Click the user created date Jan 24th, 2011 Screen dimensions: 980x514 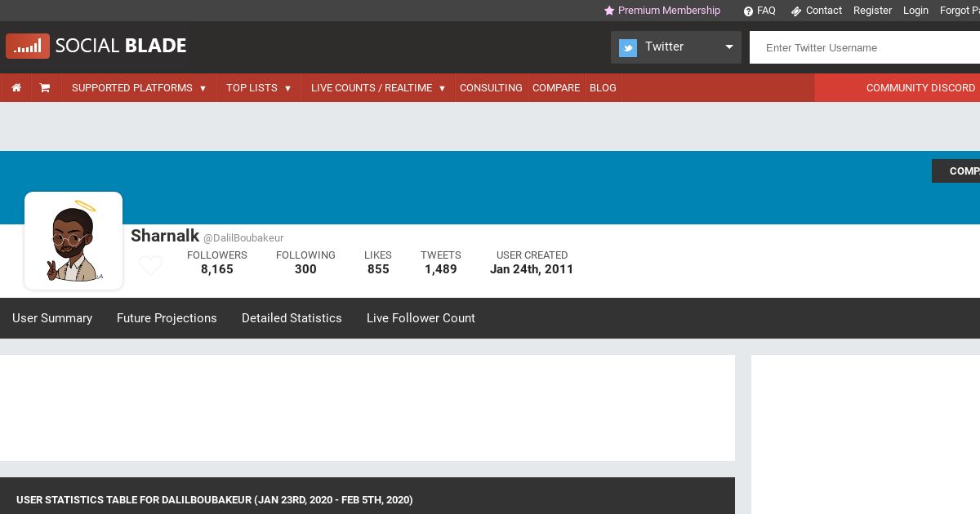point(532,269)
